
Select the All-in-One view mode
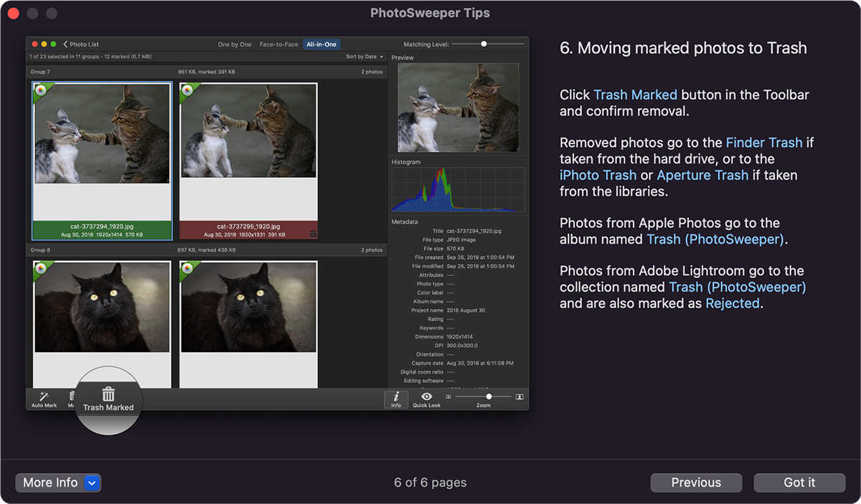point(321,44)
